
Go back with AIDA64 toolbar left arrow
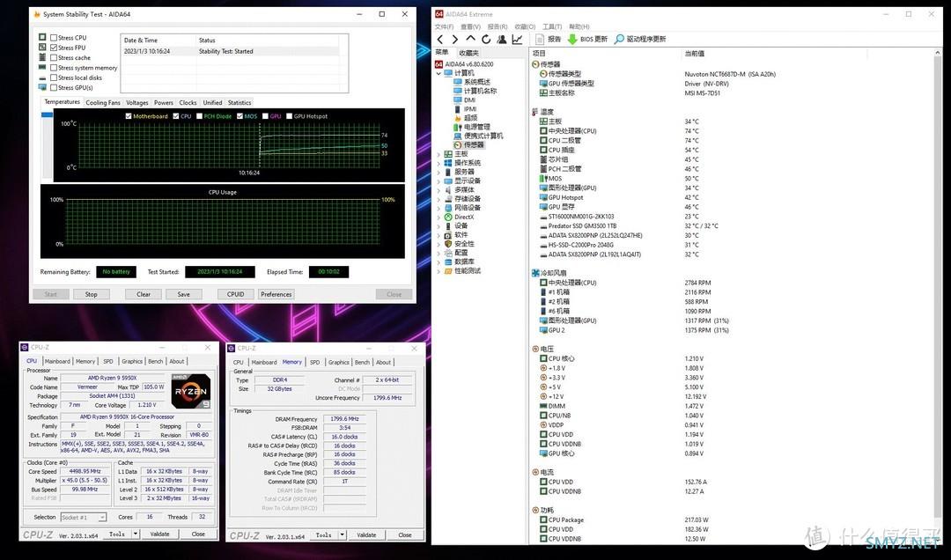[440, 40]
